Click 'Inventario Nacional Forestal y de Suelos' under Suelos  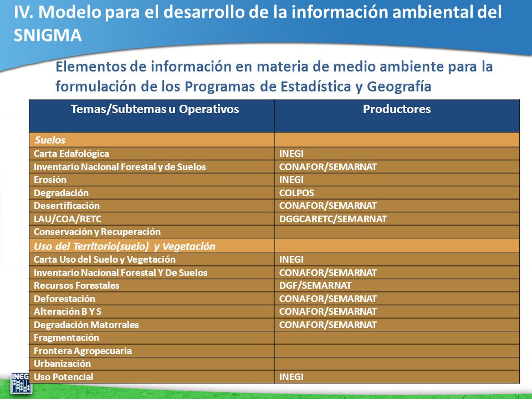click(x=152, y=167)
